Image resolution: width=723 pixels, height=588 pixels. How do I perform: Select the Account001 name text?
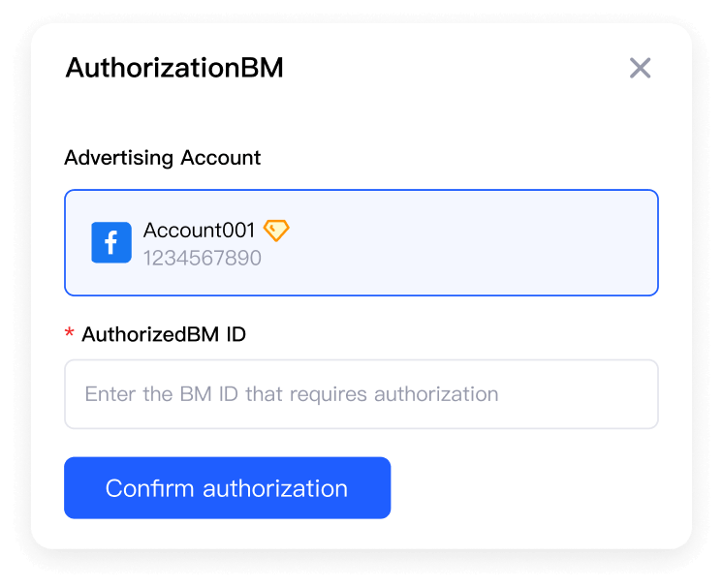[x=199, y=230]
